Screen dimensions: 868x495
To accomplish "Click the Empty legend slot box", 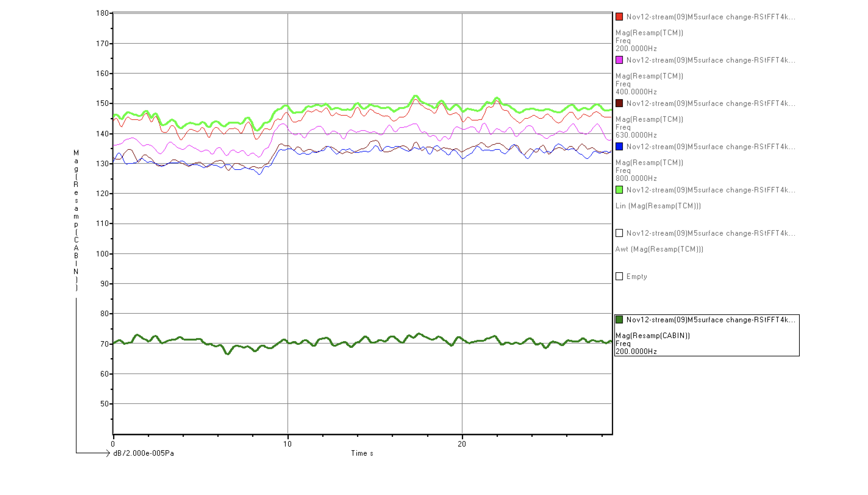I will (x=619, y=276).
